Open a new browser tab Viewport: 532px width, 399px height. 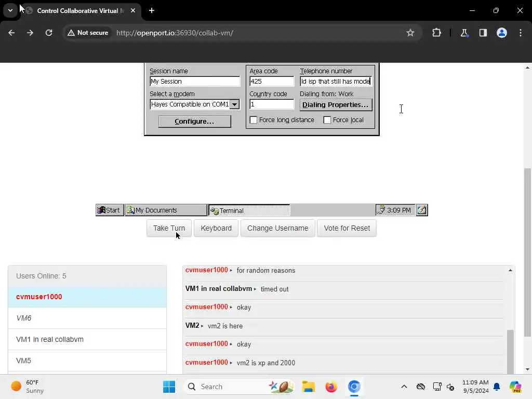(x=152, y=10)
